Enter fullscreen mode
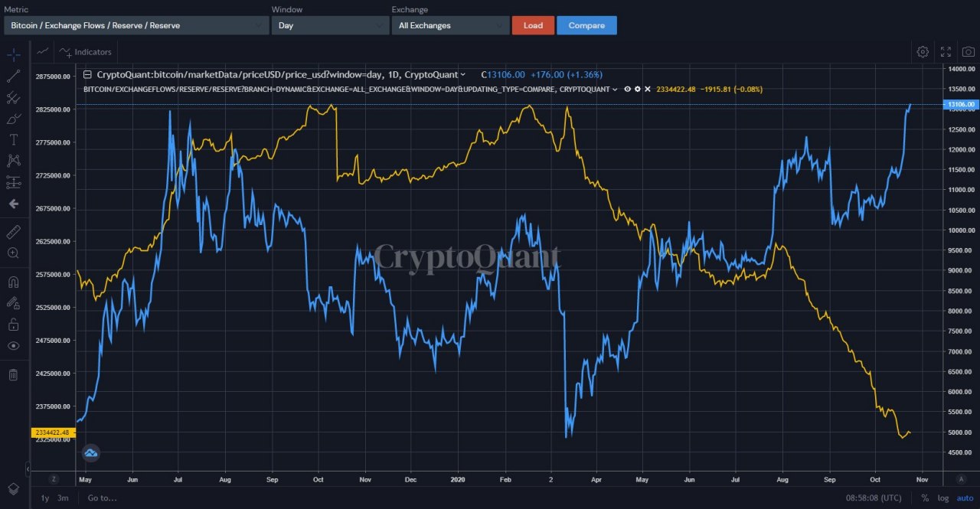 (x=946, y=52)
